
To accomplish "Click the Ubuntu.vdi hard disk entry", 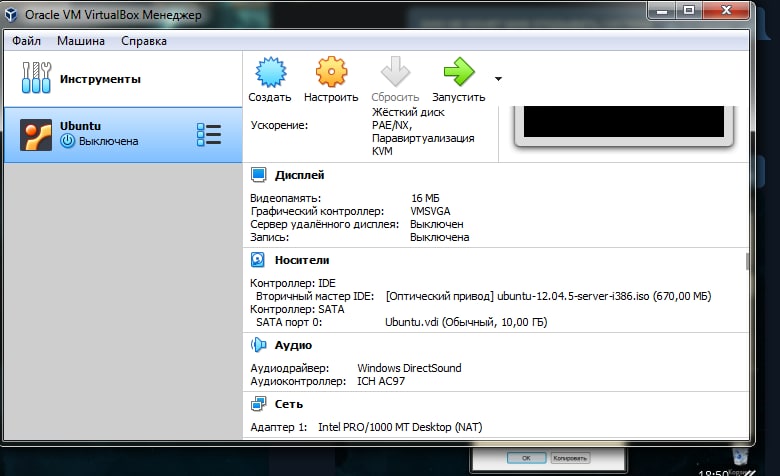I will (466, 322).
